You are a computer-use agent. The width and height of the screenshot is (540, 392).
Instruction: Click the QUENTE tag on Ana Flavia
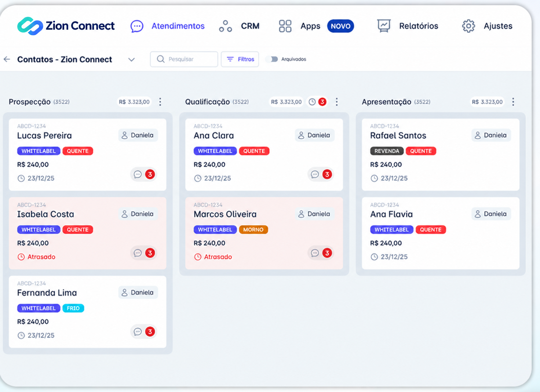point(431,230)
